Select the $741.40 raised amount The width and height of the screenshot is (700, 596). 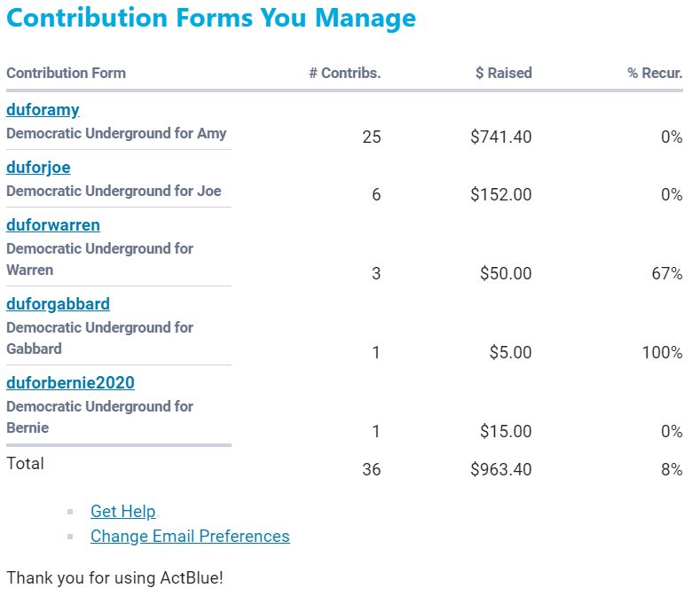501,137
